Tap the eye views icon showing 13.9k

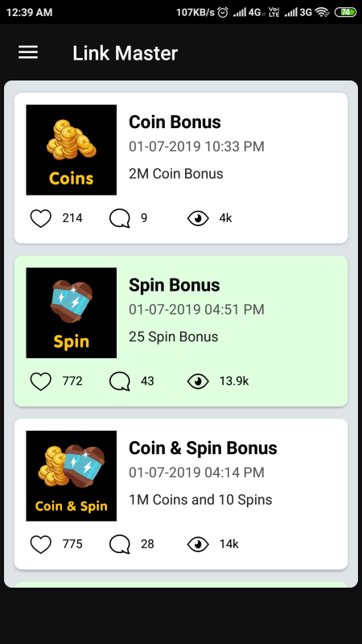pyautogui.click(x=198, y=381)
